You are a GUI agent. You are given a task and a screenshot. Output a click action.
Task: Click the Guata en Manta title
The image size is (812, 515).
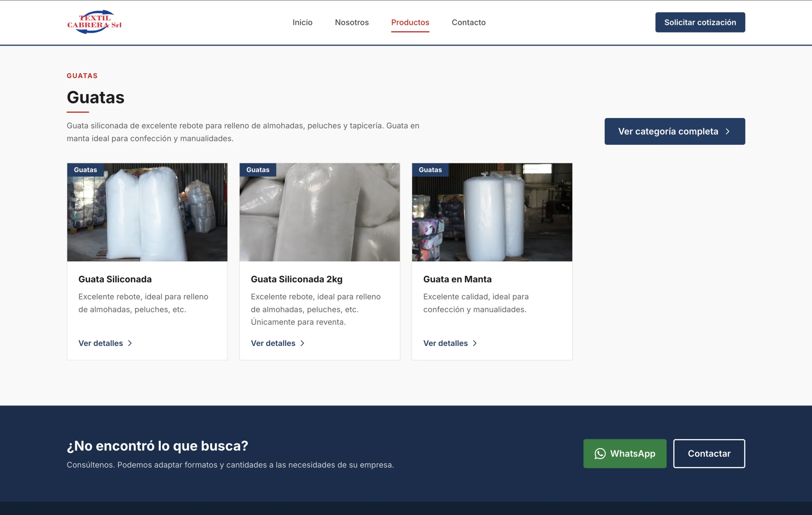click(457, 279)
